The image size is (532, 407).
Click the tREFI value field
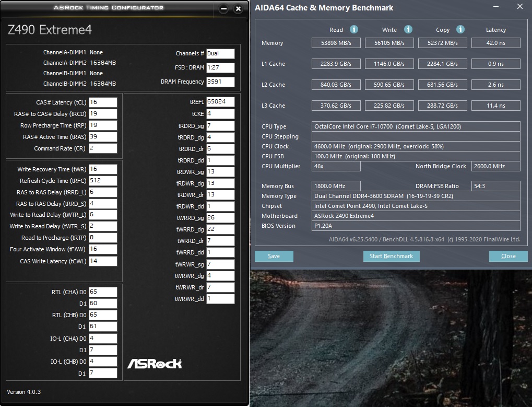tap(220, 101)
